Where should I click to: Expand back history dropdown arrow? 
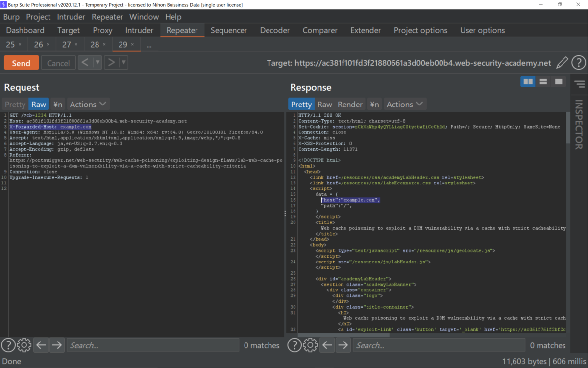tap(97, 63)
